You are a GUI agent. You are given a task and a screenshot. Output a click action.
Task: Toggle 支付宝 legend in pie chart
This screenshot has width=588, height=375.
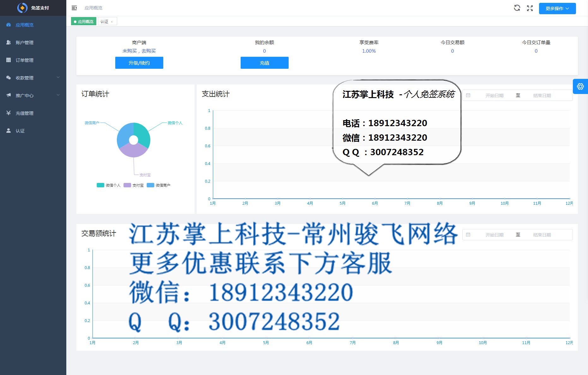coord(134,185)
